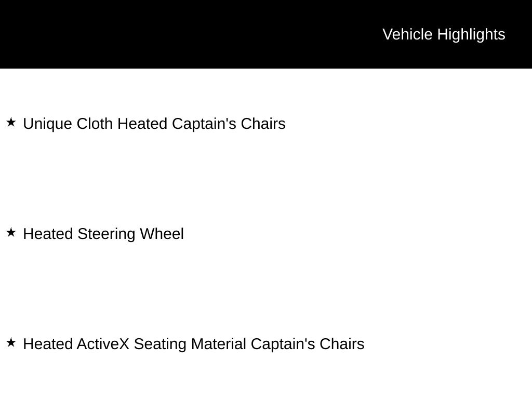The height and width of the screenshot is (399, 532).
Task: Click the word "Vehicle" in the header
Action: pos(407,34)
